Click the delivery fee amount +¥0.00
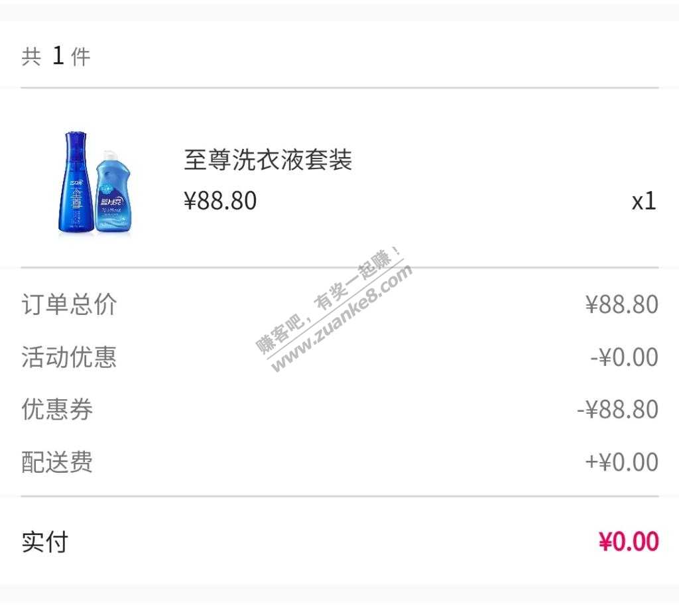679x616 pixels. click(x=621, y=462)
